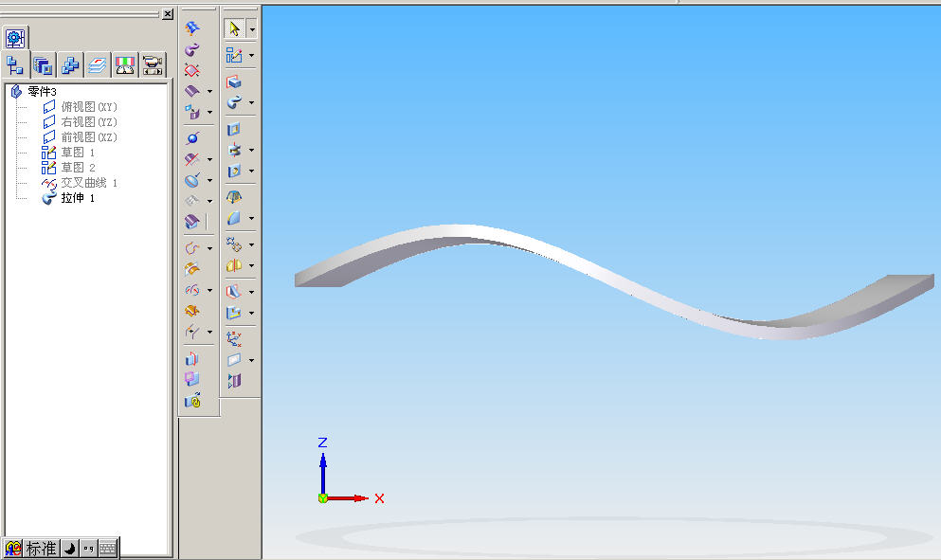Select 右视图 (YZ) reference plane
The image size is (941, 560).
point(89,122)
